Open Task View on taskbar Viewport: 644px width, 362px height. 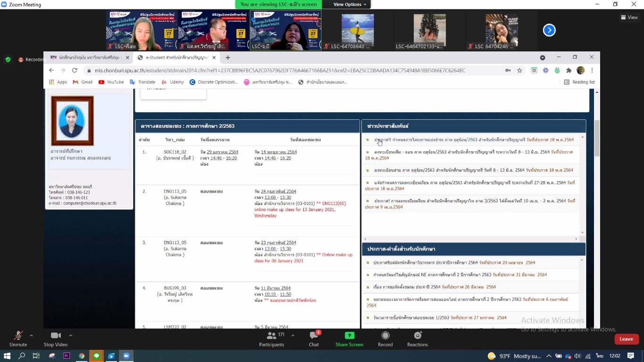(36, 356)
